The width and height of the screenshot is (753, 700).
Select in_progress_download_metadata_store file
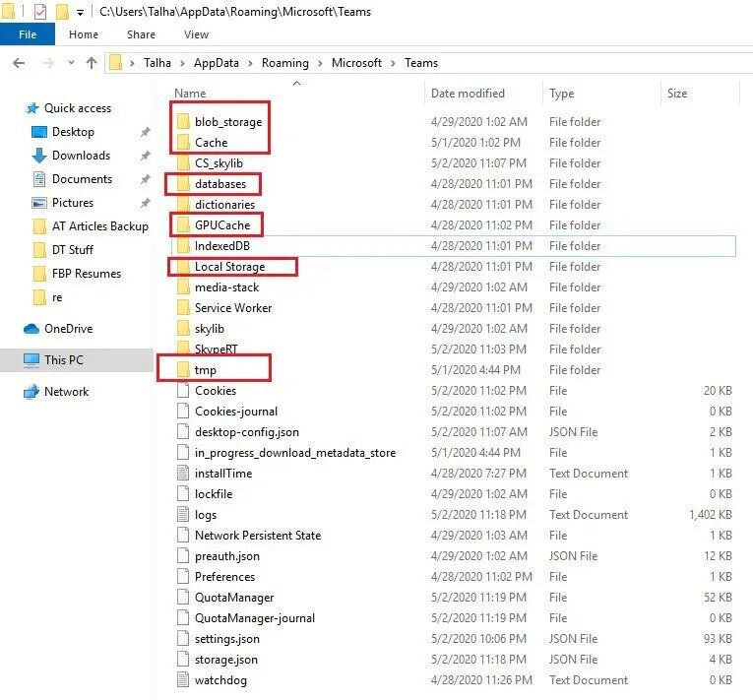[x=295, y=452]
